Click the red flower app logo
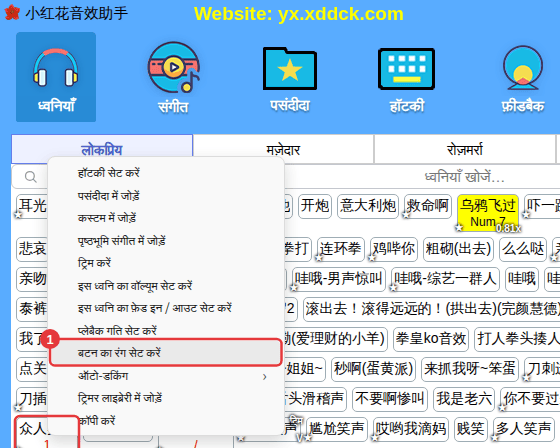The image size is (560, 448). point(12,13)
